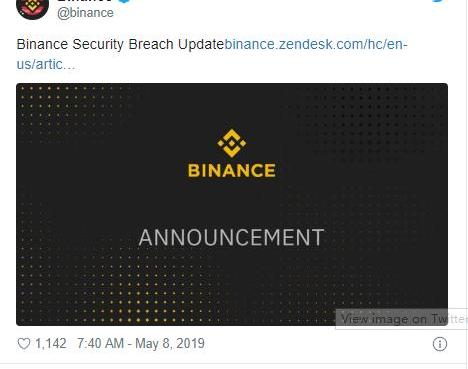Click the page's right edge border
The width and height of the screenshot is (468, 369).
point(467,184)
